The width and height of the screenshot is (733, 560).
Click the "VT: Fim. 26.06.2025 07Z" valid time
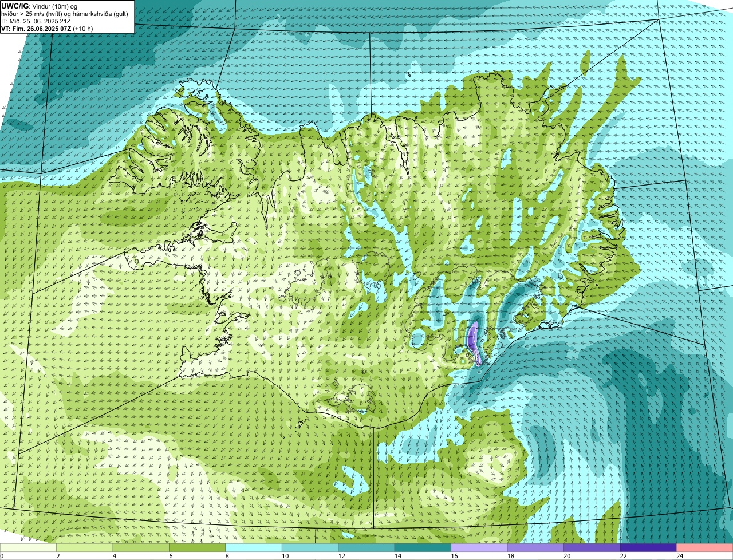[36, 29]
